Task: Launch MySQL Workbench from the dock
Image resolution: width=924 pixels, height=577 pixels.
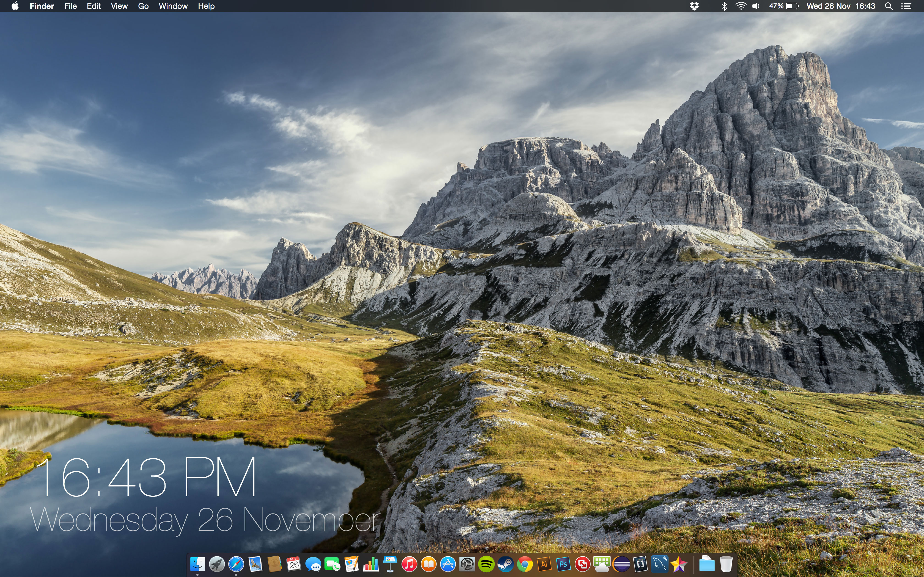Action: tap(659, 564)
